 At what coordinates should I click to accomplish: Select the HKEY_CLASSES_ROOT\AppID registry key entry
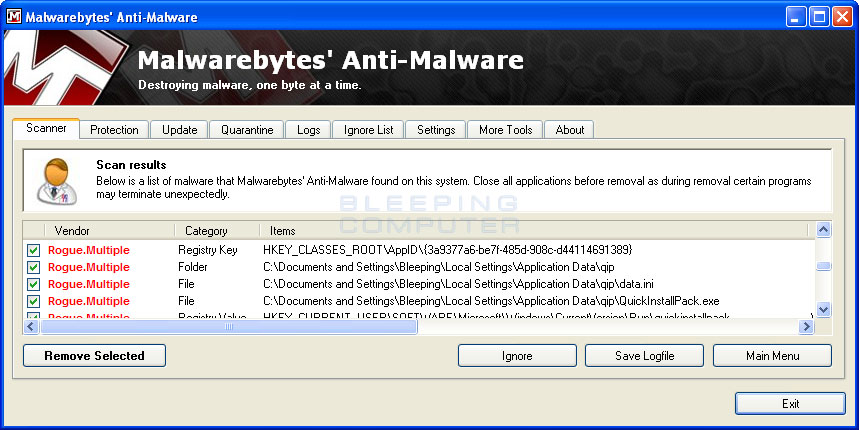coord(448,250)
